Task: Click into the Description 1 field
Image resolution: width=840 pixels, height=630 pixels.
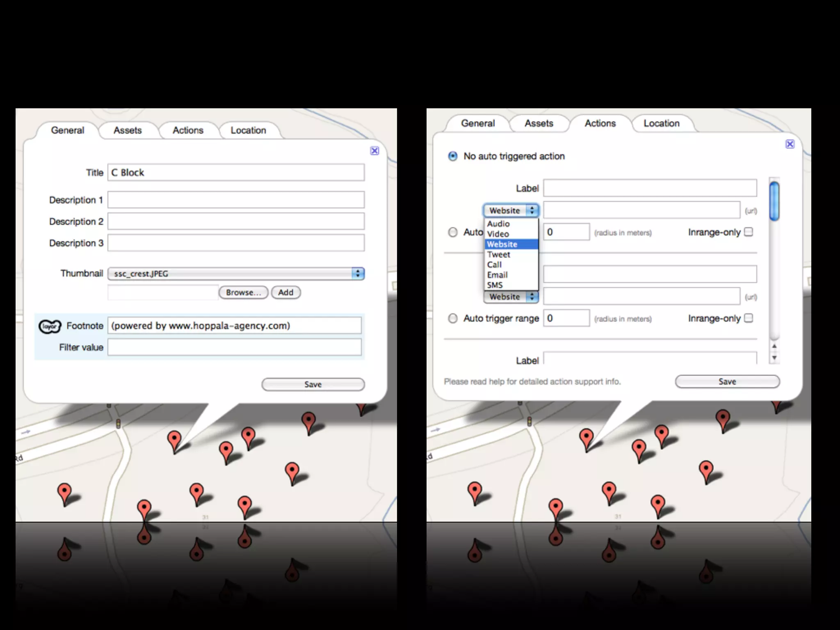Action: point(236,200)
